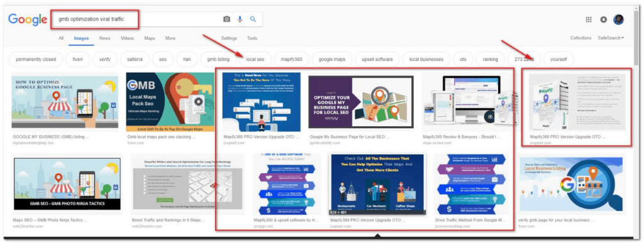Open the More search categories menu
Screen dimensions: 644x243
pos(170,38)
